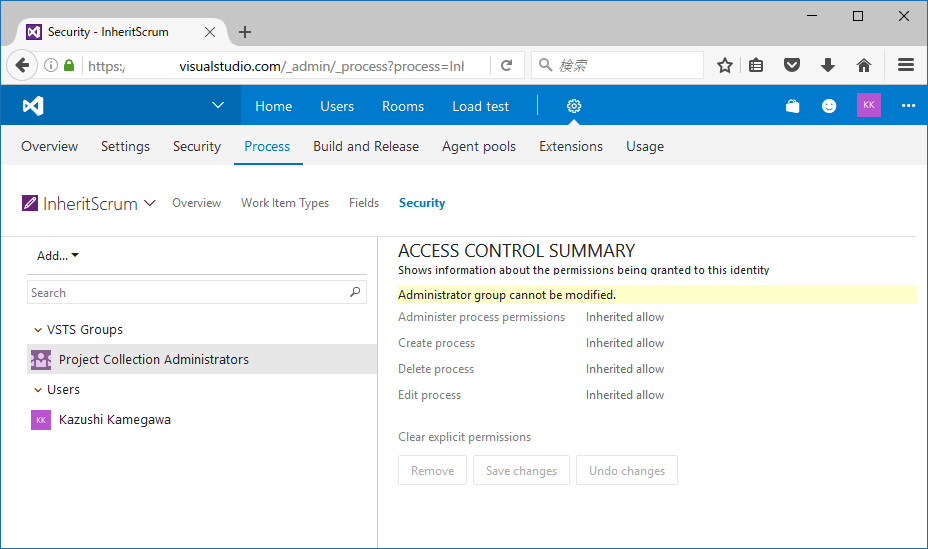Click Clear explicit permissions
Viewport: 928px width, 549px height.
[x=465, y=437]
